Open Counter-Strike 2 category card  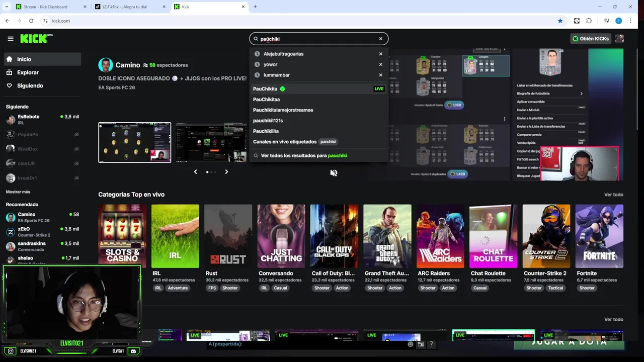click(x=546, y=236)
